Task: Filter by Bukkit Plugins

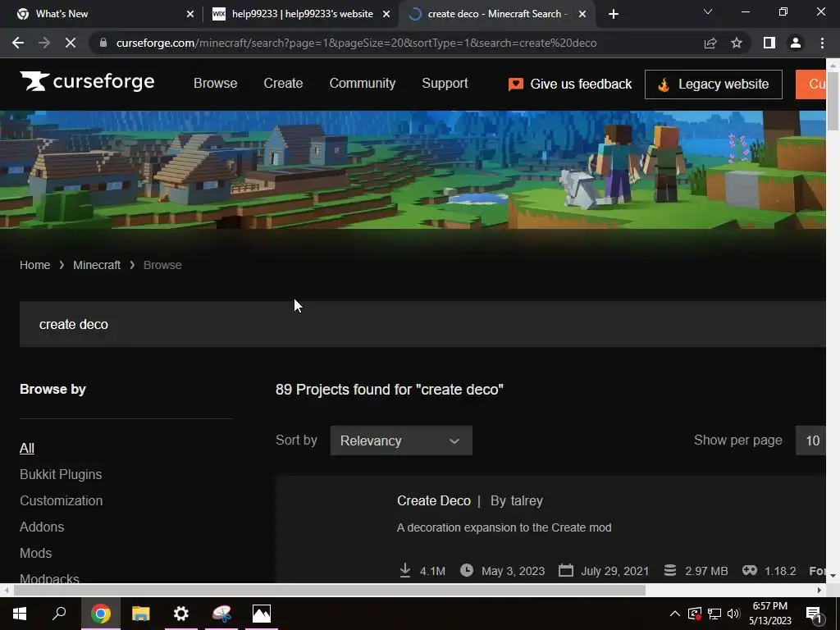Action: [x=61, y=474]
